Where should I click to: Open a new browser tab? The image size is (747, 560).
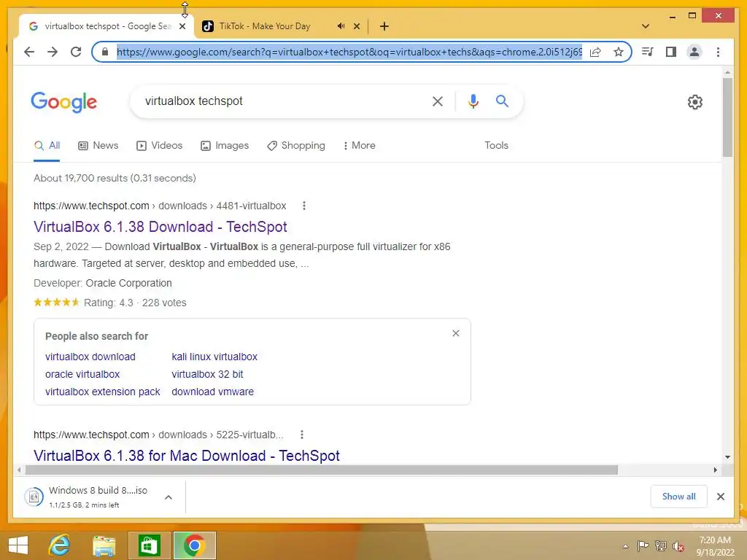[384, 26]
